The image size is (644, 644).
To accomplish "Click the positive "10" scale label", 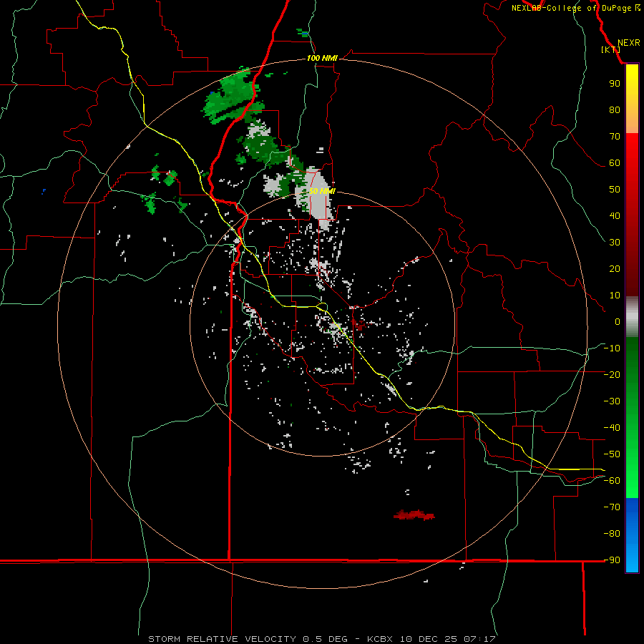I will tap(615, 296).
